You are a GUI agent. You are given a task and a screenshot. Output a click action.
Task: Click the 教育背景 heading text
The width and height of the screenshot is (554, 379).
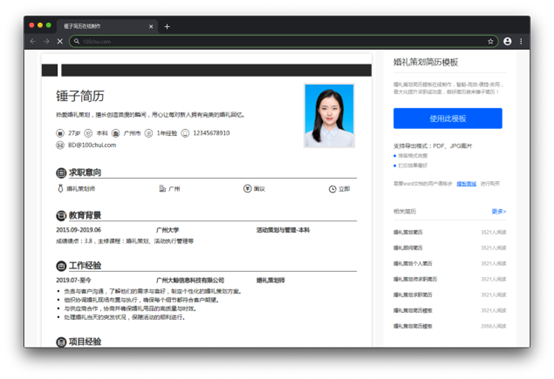click(x=85, y=215)
